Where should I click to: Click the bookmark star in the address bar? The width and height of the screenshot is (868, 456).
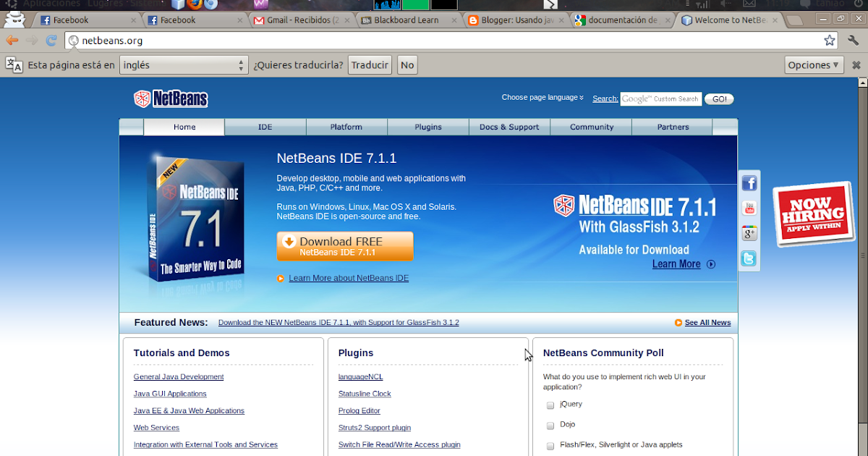830,41
